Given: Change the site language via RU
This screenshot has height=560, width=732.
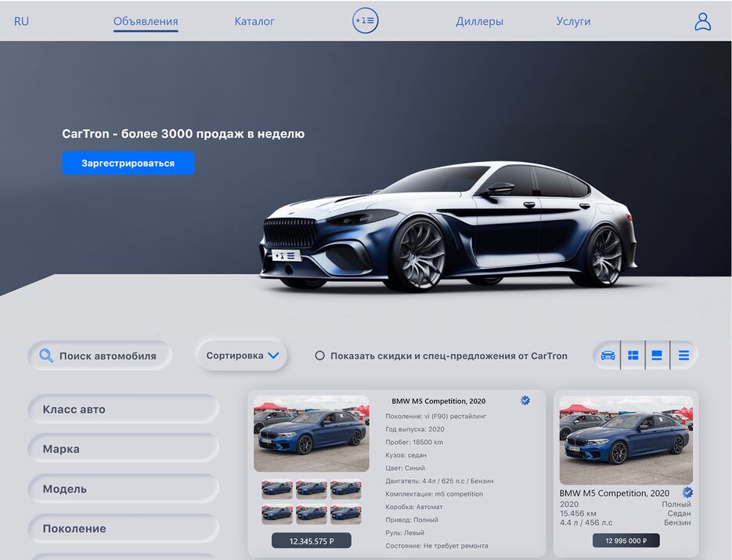Looking at the screenshot, I should (21, 21).
